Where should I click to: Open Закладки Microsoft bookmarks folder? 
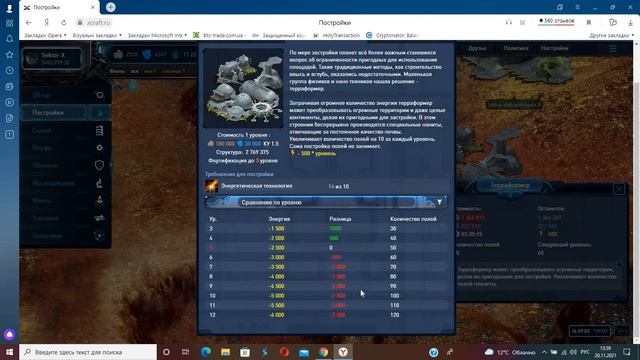click(x=157, y=36)
